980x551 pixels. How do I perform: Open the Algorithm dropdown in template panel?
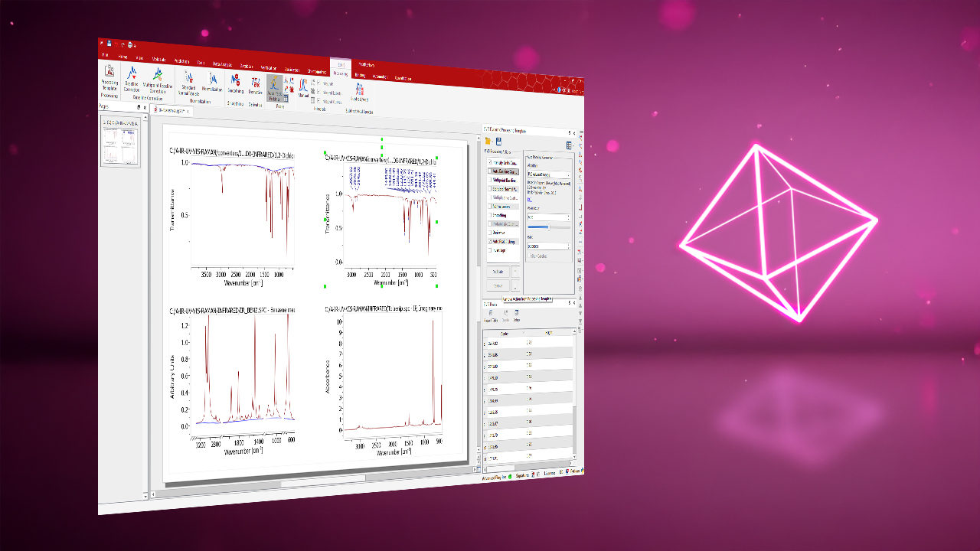tap(567, 175)
